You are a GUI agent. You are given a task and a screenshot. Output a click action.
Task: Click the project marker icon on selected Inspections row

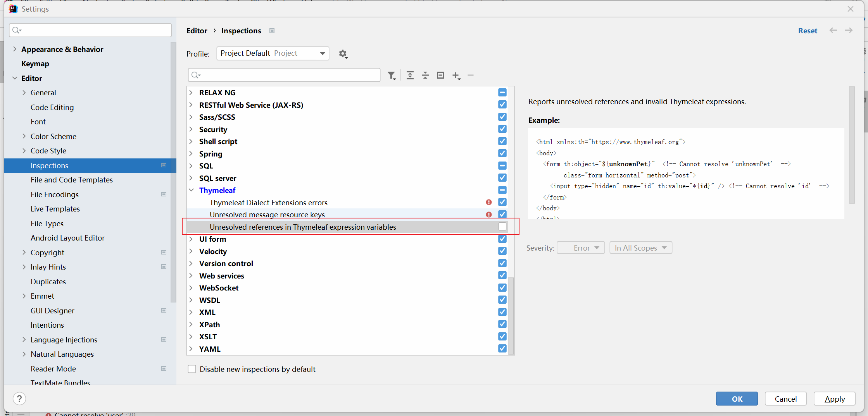click(x=164, y=165)
